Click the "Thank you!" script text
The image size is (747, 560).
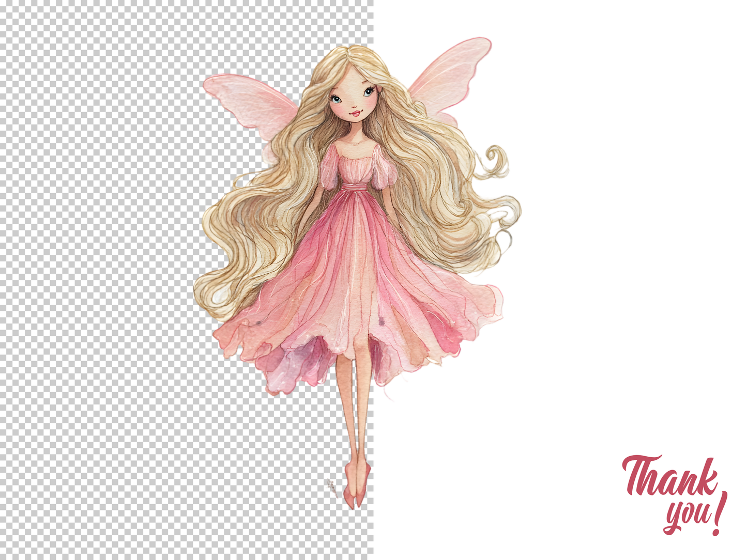(x=675, y=495)
